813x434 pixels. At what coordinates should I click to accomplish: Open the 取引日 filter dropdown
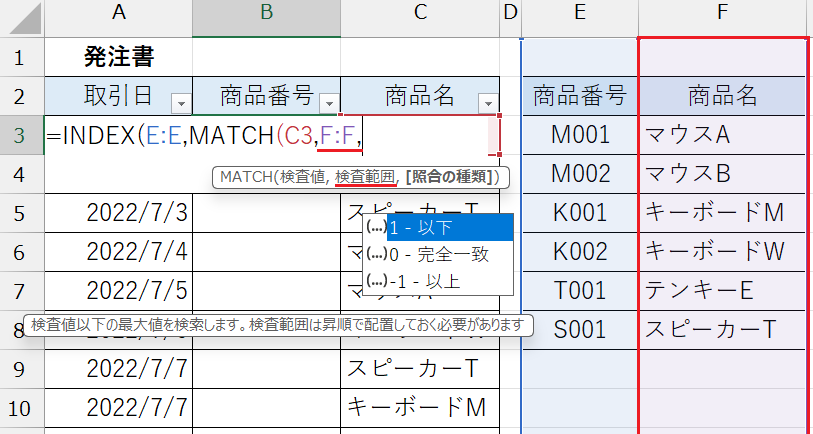click(x=181, y=104)
